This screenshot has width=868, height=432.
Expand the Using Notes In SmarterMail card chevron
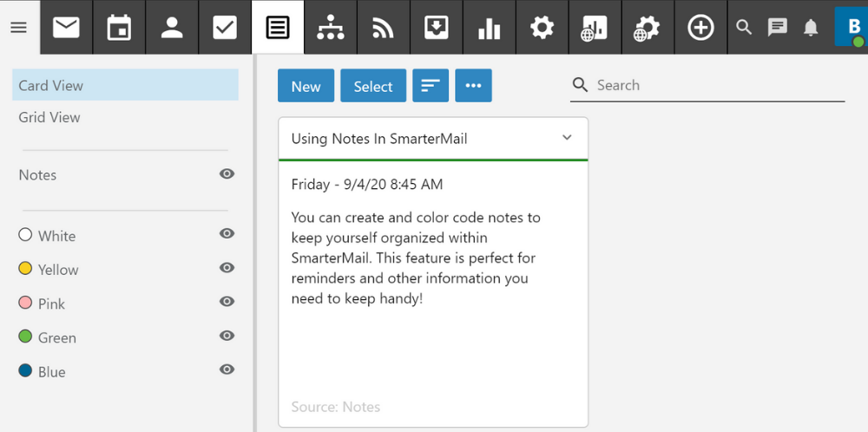click(567, 138)
